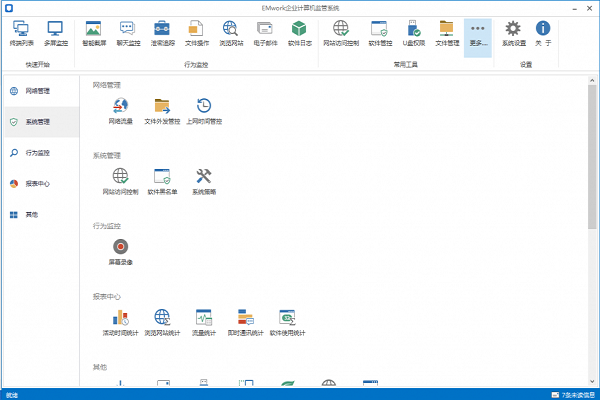Expand the 更多... more tools dropdown
600x400 pixels.
[x=479, y=34]
